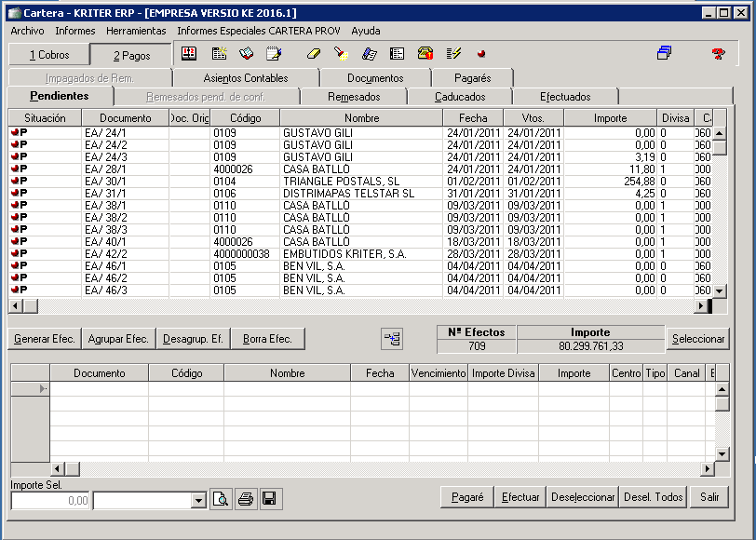
Task: Click the yellow telephone alert icon
Action: (x=425, y=53)
